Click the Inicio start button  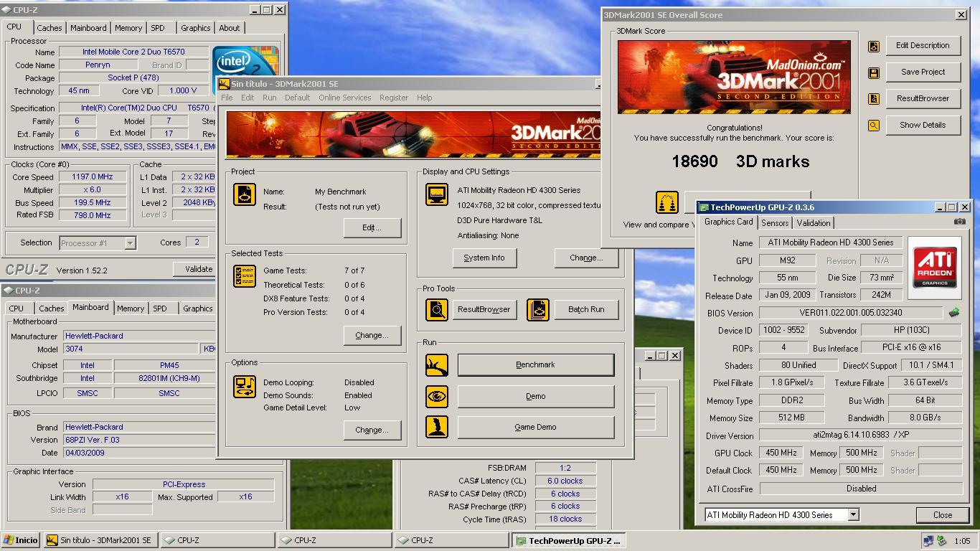(x=21, y=540)
